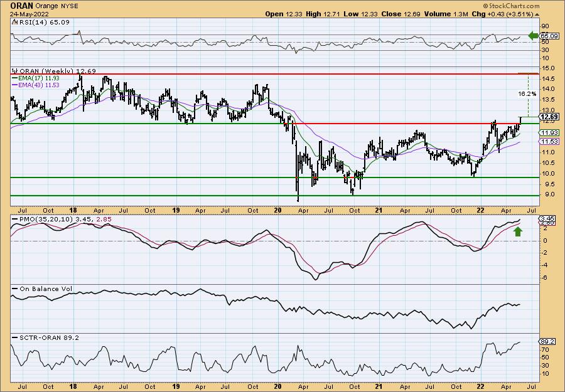Click the 11.0 price axis label
The image size is (565, 392).
[548, 152]
